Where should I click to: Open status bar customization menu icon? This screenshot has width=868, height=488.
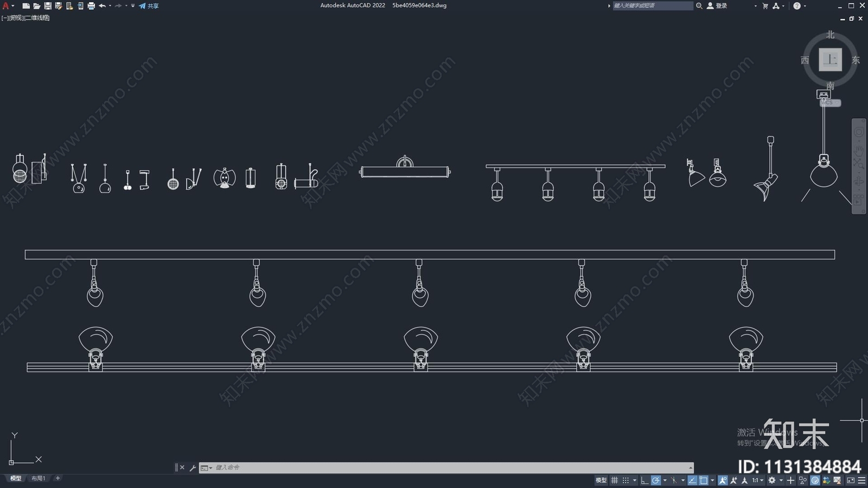click(861, 480)
